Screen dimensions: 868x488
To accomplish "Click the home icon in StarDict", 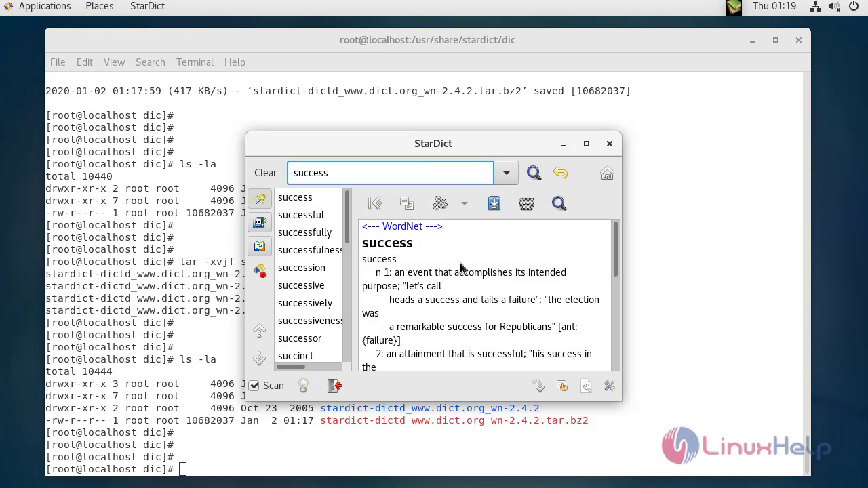I will point(607,173).
